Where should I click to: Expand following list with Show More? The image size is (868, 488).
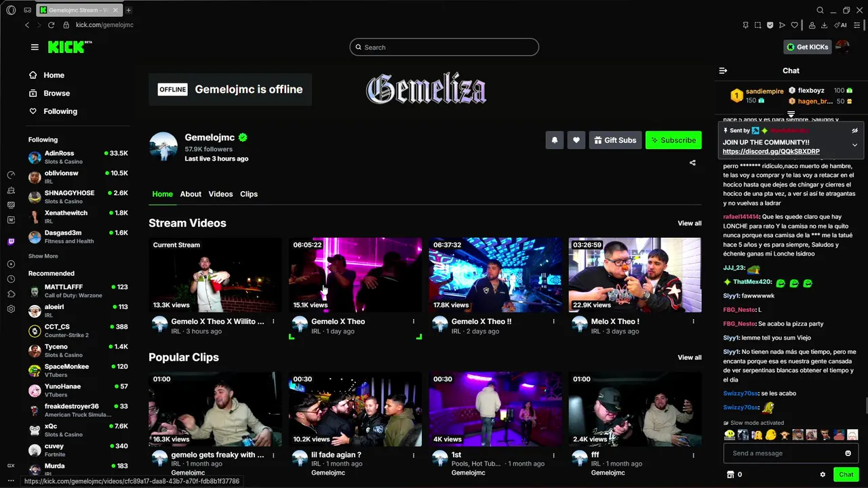[x=43, y=256]
